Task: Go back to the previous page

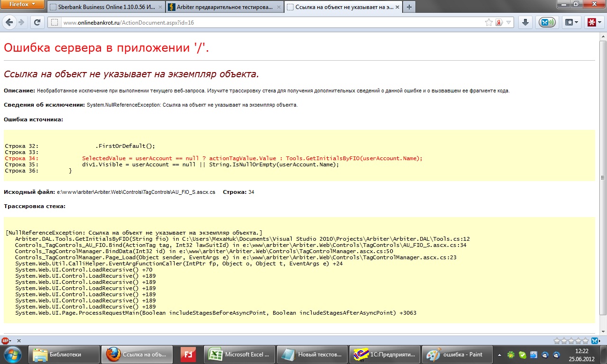Action: (9, 22)
